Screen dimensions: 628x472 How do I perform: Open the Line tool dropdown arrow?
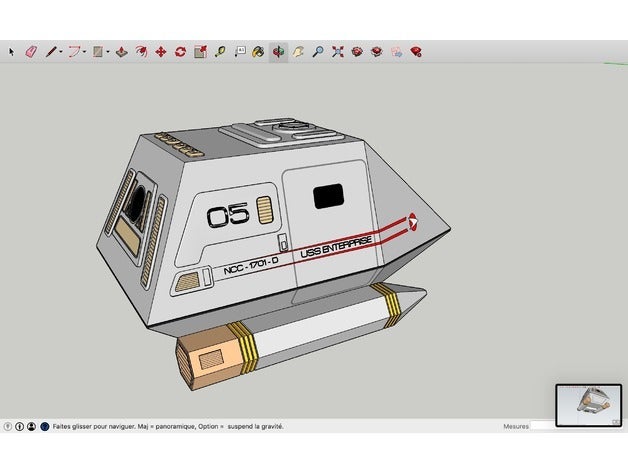tap(60, 52)
